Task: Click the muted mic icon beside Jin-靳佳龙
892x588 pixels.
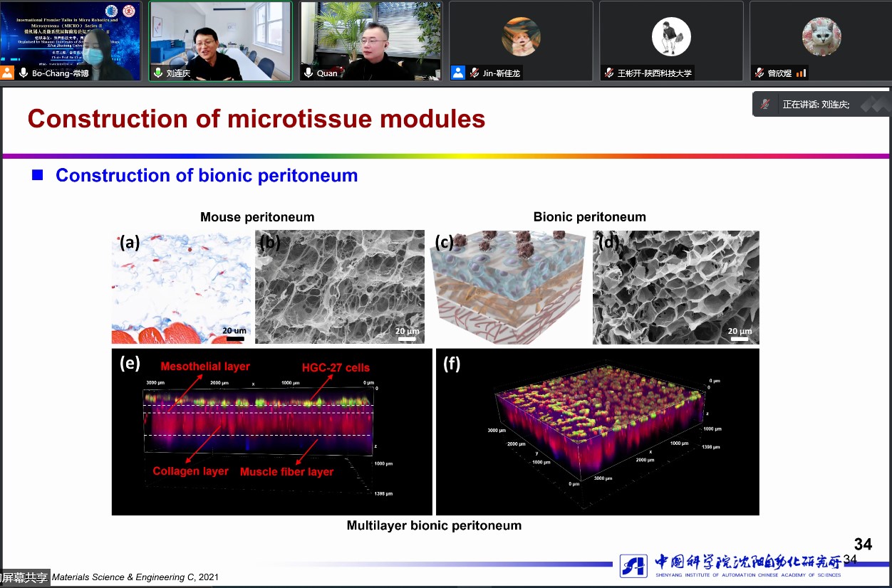Action: click(474, 73)
